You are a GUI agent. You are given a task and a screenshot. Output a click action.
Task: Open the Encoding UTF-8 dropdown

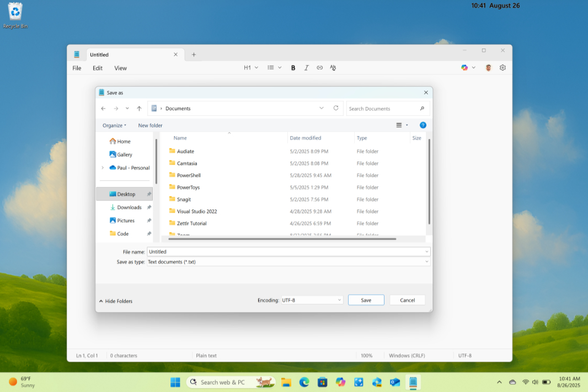pyautogui.click(x=312, y=300)
